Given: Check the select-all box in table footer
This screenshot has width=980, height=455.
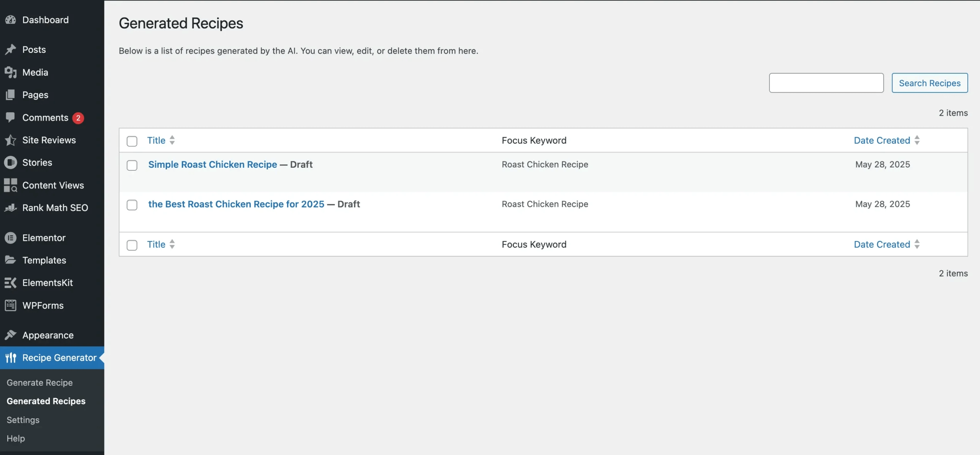Looking at the screenshot, I should [x=132, y=245].
